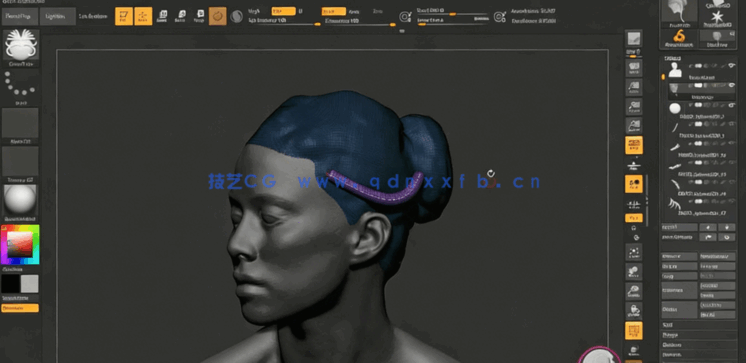Toggle the L.Sym button
746x363 pixels.
(634, 205)
